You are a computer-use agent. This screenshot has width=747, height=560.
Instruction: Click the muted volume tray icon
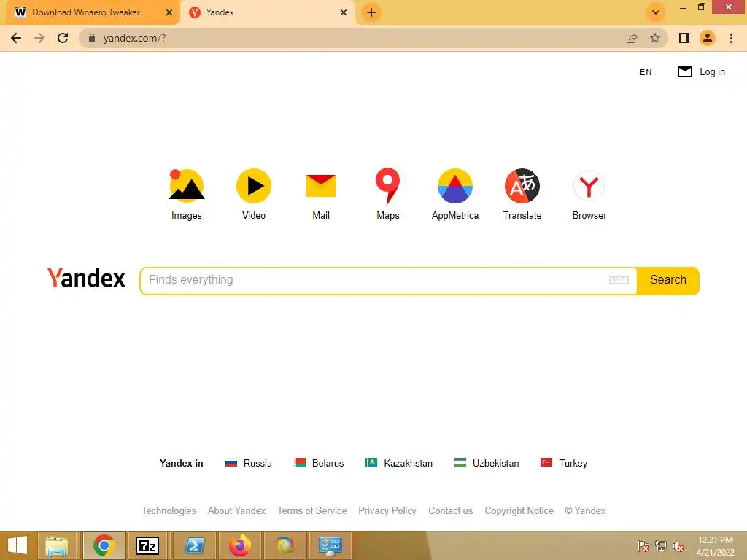tap(678, 546)
